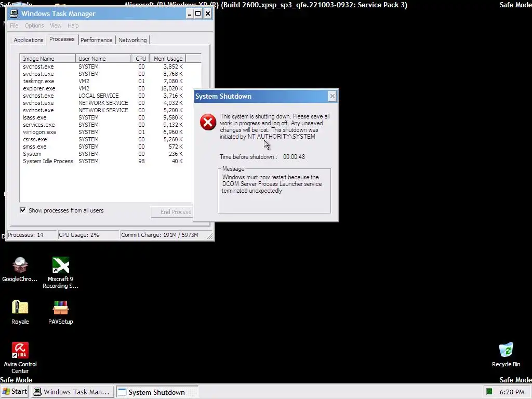Select the lsass.exe process row
Image resolution: width=532 pixels, height=399 pixels.
(103, 117)
